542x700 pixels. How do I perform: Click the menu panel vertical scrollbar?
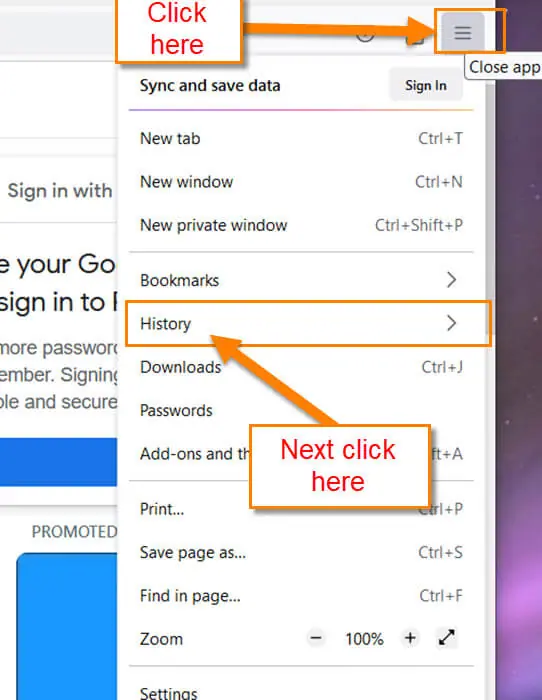pos(490,188)
